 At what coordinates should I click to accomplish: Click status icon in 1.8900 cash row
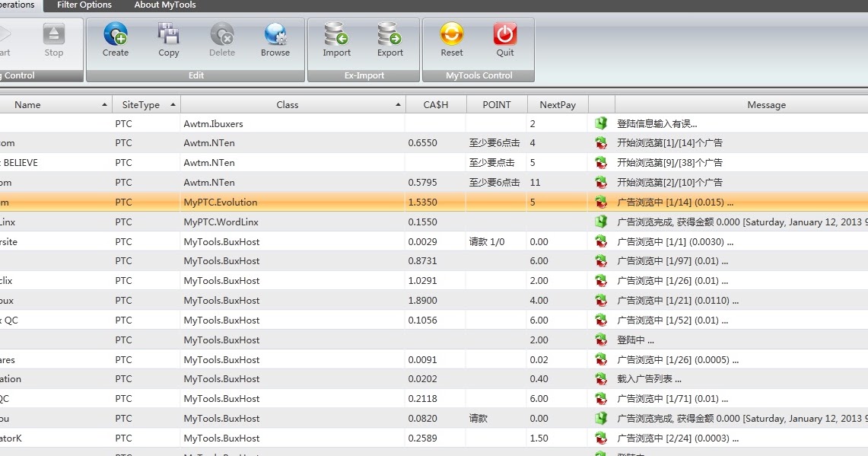(x=601, y=300)
